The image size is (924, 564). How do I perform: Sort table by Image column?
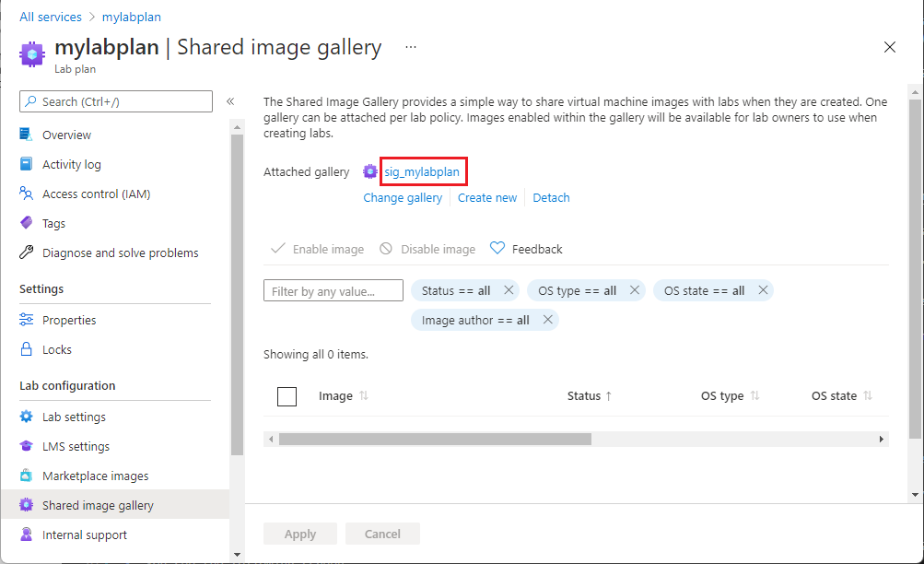click(343, 396)
